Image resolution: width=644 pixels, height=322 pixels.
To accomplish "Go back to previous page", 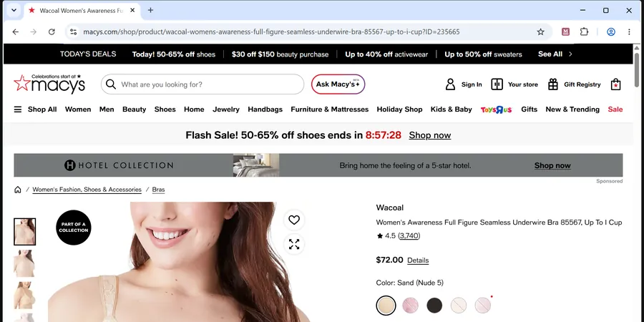I will click(16, 31).
